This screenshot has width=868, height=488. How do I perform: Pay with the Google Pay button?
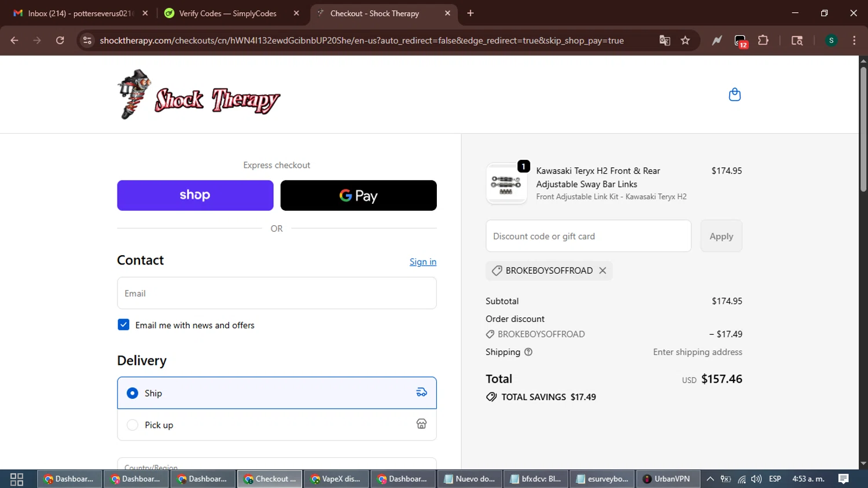[x=358, y=195]
